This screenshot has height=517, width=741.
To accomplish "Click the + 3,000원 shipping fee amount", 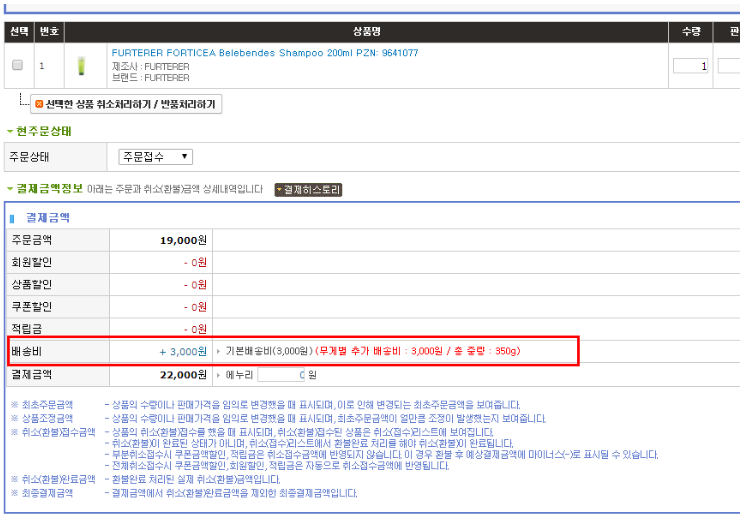I will 181,351.
